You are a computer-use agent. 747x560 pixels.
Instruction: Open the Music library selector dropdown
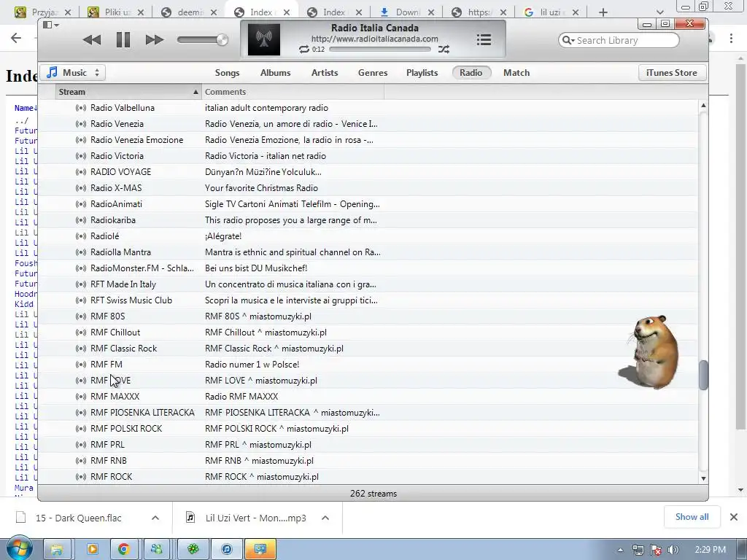point(73,73)
